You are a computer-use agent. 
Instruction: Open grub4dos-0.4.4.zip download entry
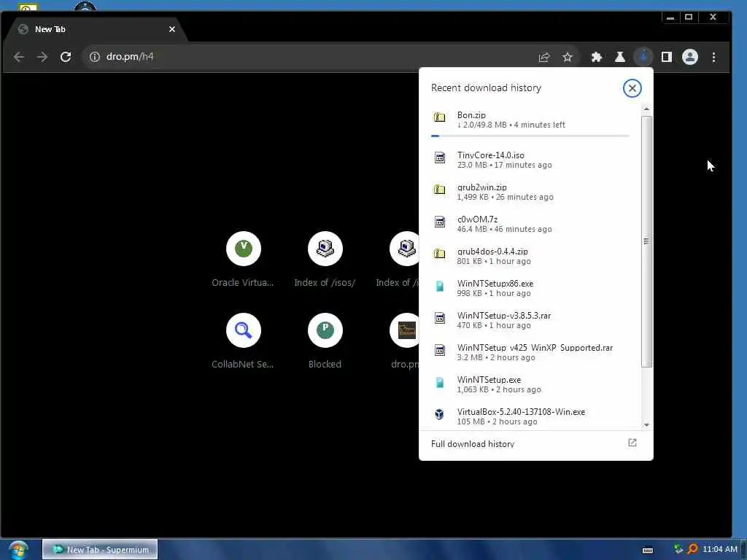[x=530, y=256]
